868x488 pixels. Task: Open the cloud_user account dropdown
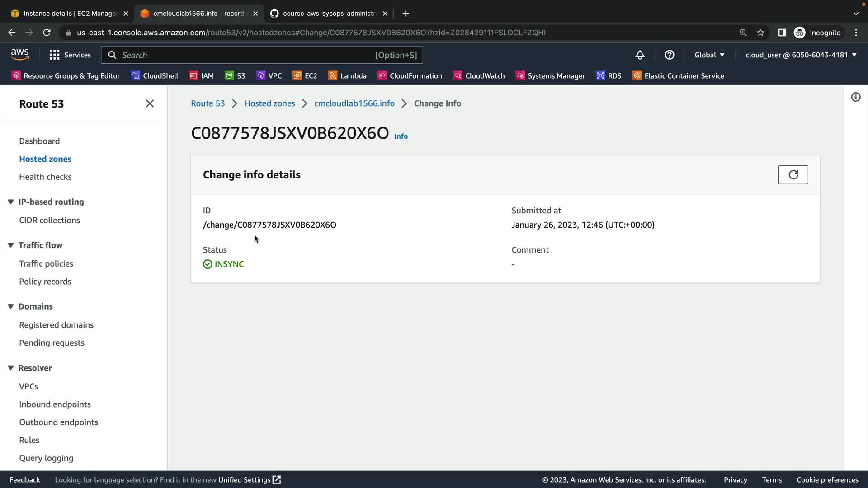801,55
